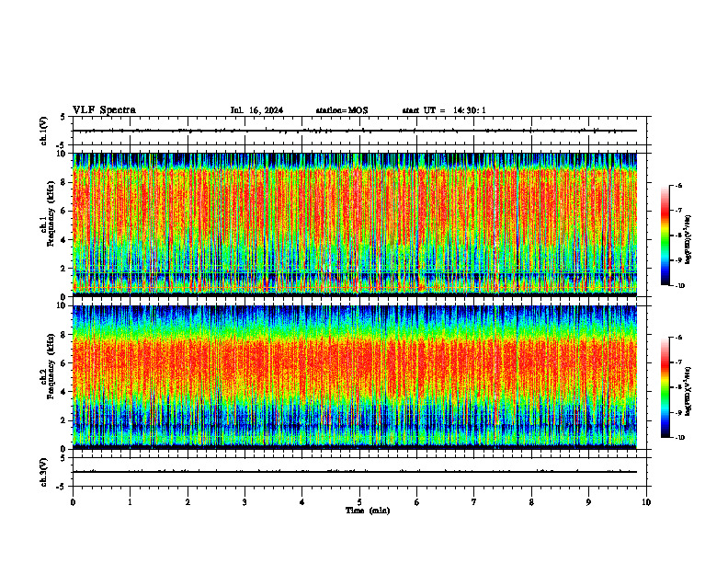Click the "-10" label on ch.2 color bar

coord(679,438)
